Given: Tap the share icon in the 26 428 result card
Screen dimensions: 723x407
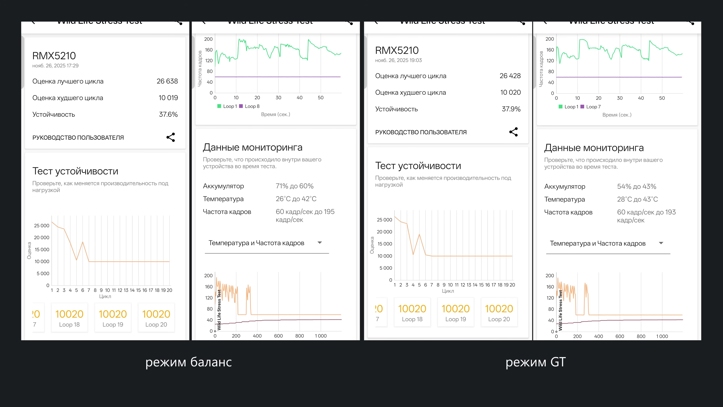Looking at the screenshot, I should pos(513,132).
